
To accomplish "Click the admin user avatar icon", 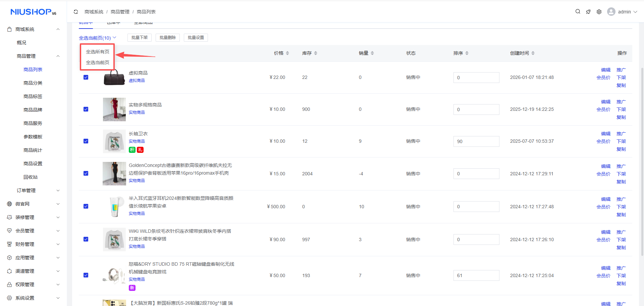I will click(611, 12).
